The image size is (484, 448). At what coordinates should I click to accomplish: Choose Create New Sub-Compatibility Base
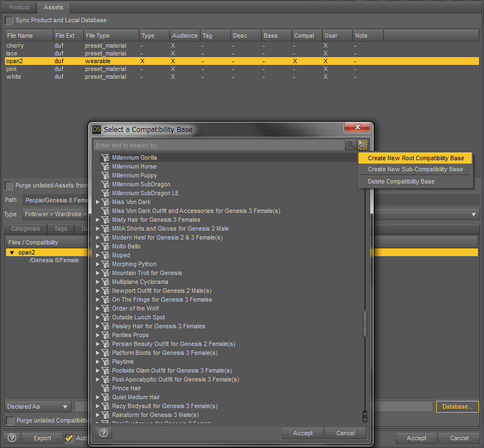coord(415,169)
